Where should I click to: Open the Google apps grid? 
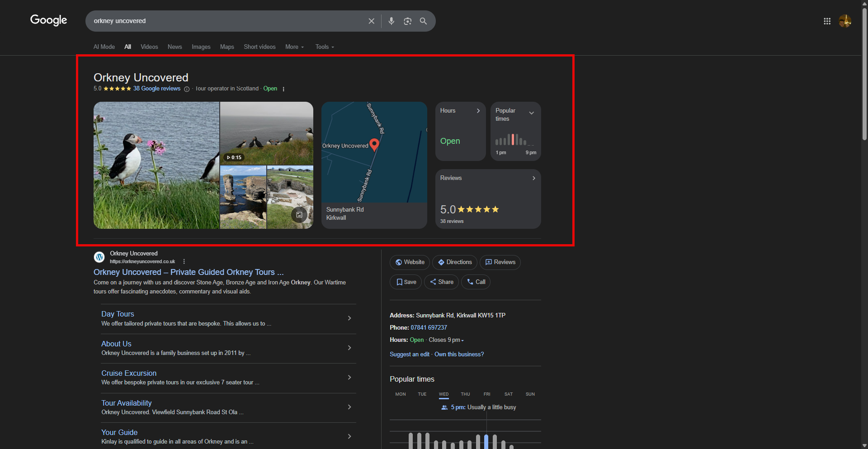[827, 21]
